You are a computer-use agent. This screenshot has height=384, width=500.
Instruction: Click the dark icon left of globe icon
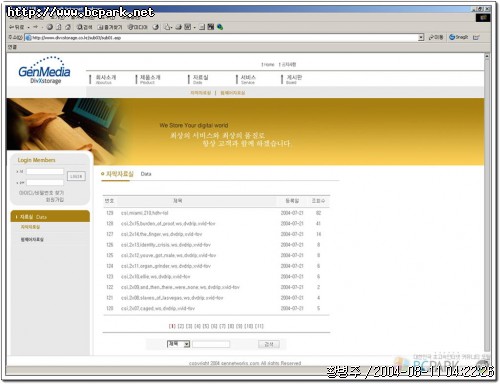pyautogui.click(x=211, y=27)
